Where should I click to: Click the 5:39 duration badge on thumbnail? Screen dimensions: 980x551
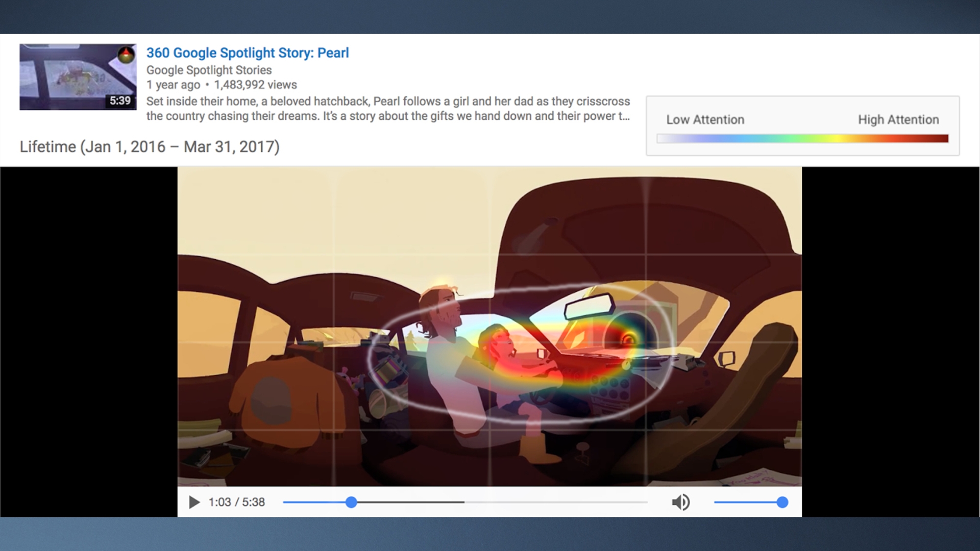pyautogui.click(x=120, y=101)
